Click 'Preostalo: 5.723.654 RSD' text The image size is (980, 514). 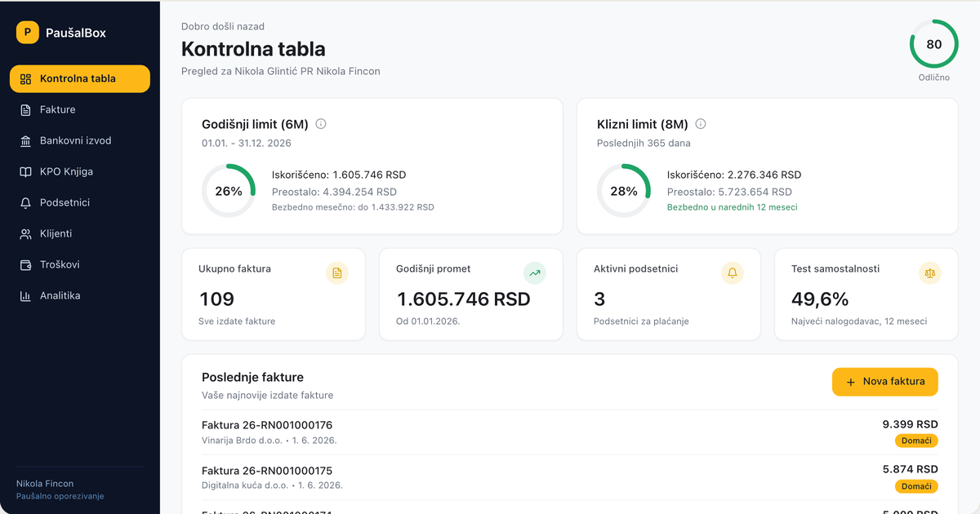pyautogui.click(x=730, y=192)
